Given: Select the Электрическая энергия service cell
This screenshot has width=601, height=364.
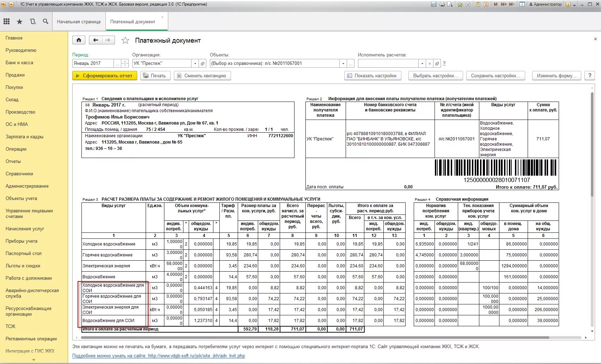Looking at the screenshot, I should tap(114, 266).
